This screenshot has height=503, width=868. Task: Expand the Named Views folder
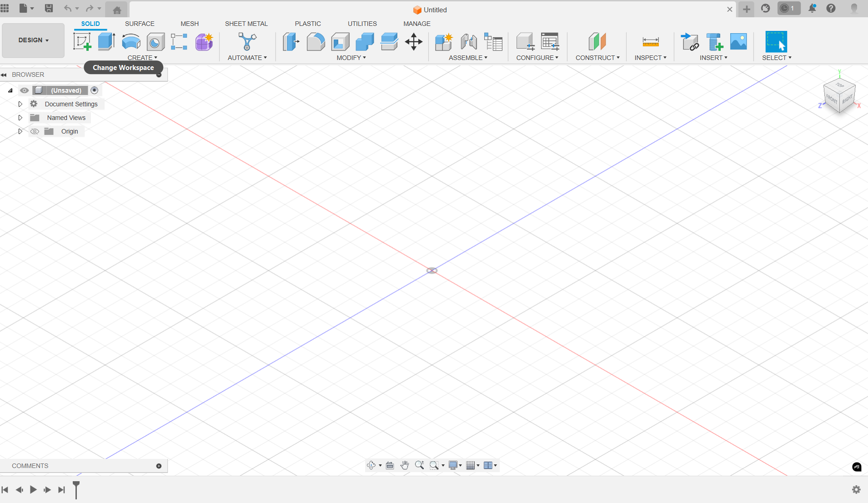[x=20, y=117]
